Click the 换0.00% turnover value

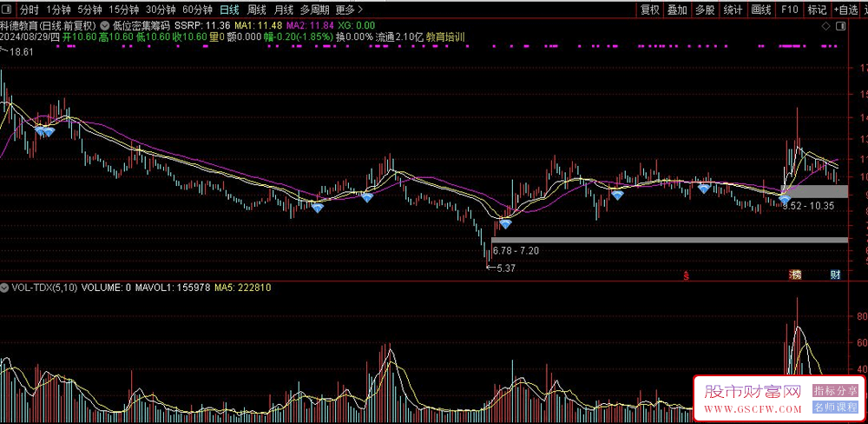coord(355,37)
